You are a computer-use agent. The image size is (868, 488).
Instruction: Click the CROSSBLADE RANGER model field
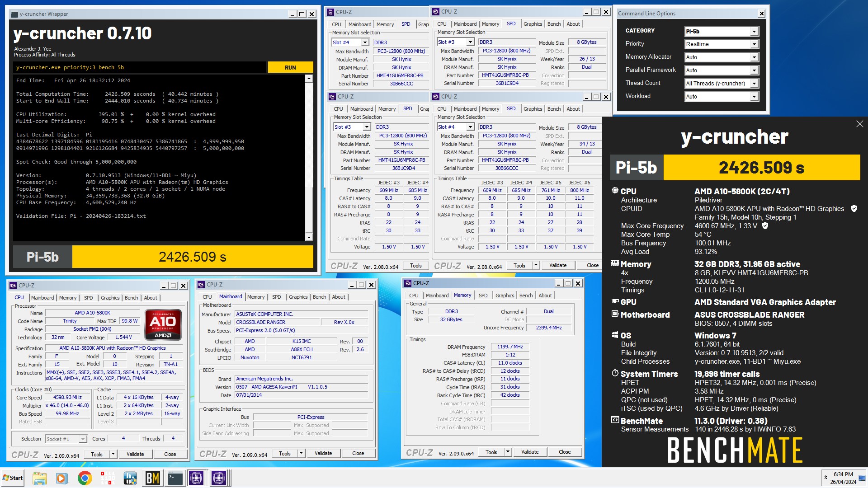coord(277,322)
